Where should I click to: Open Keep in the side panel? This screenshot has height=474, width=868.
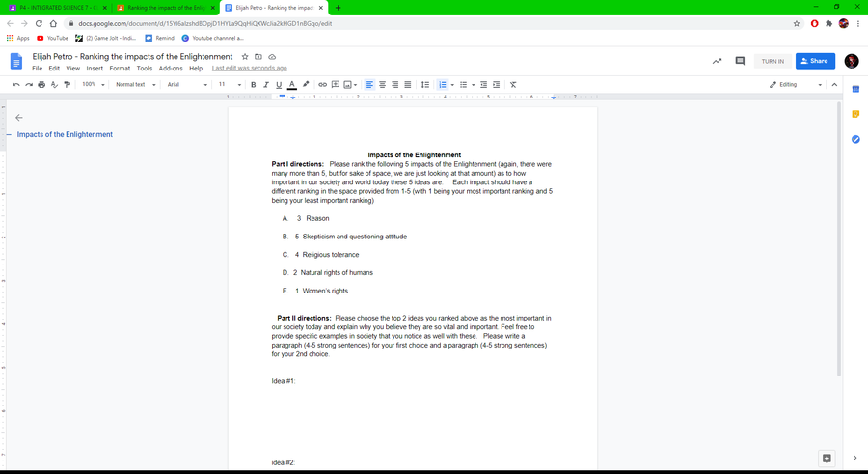(855, 114)
